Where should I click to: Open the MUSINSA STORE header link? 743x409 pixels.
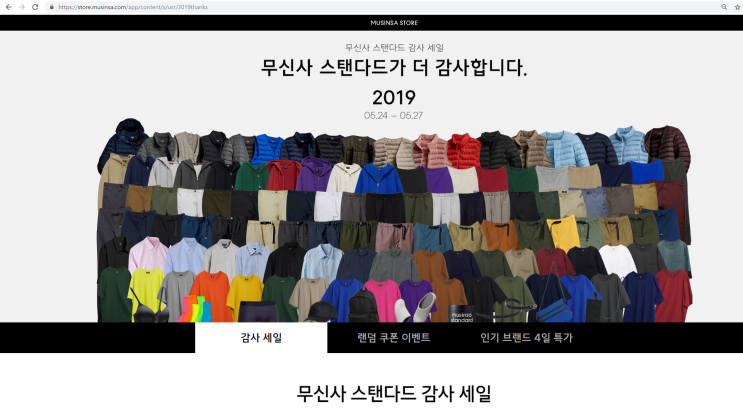394,23
